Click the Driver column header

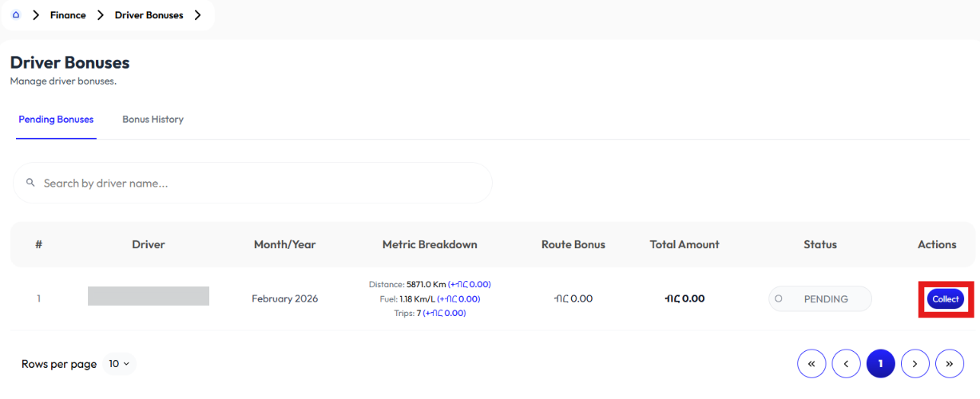(x=149, y=245)
